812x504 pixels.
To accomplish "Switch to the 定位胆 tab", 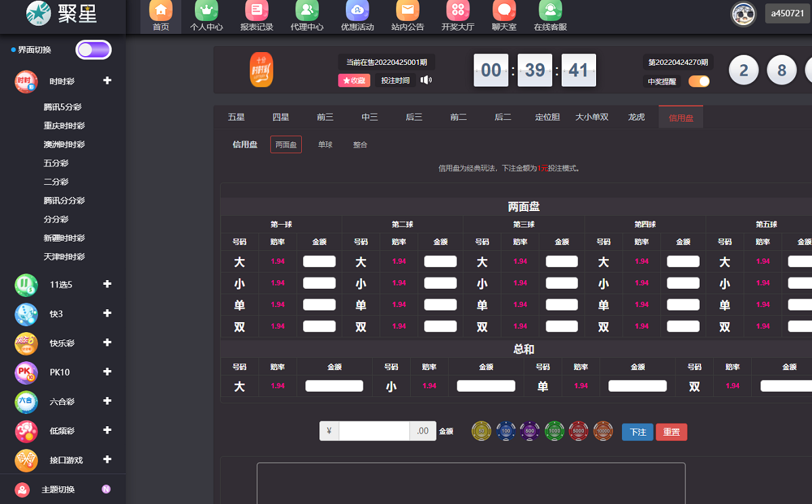I will (547, 117).
